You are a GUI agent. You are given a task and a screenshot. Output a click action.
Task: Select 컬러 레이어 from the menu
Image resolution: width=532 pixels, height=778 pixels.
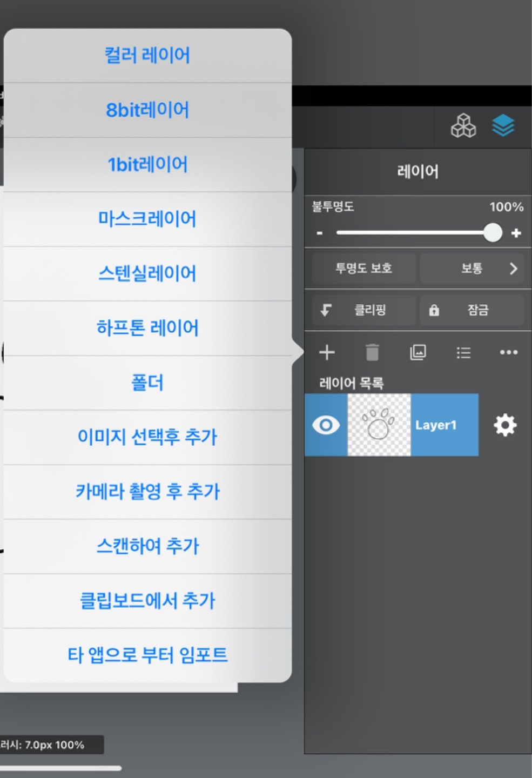tap(147, 56)
